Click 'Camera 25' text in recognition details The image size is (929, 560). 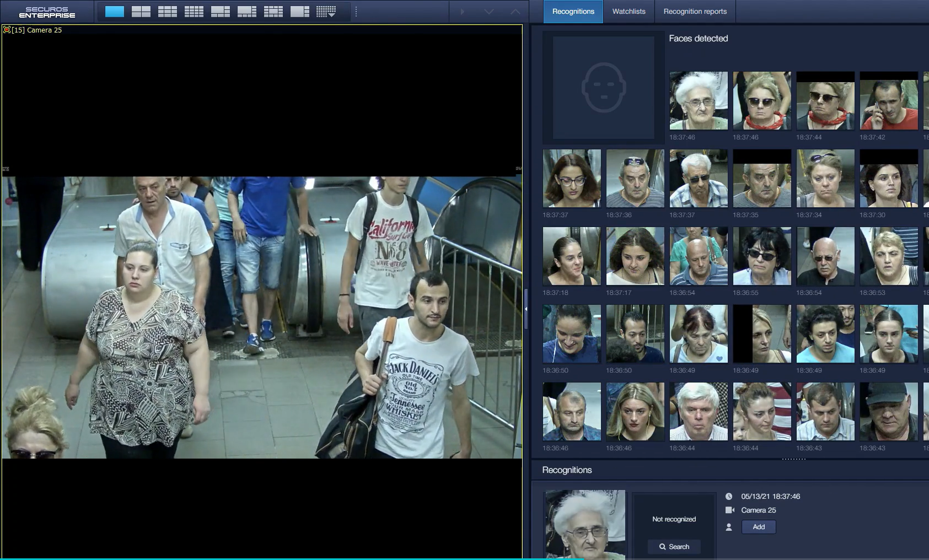pos(758,510)
